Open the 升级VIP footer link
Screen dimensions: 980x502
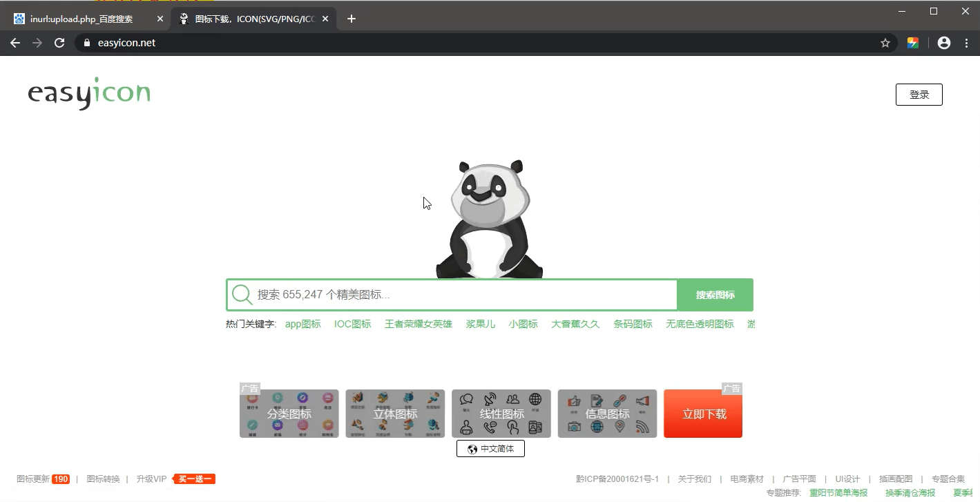point(151,479)
